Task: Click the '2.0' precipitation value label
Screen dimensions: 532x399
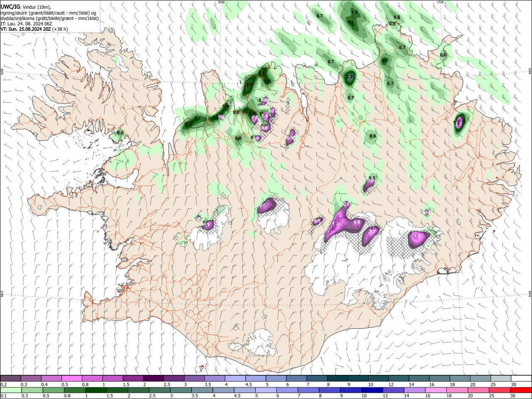Action: point(249,84)
